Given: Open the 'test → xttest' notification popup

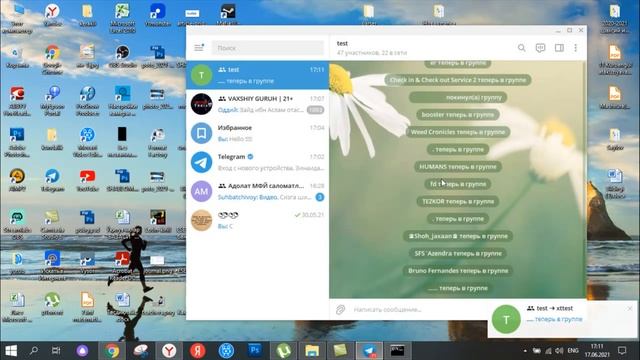Looking at the screenshot, I should click(561, 319).
